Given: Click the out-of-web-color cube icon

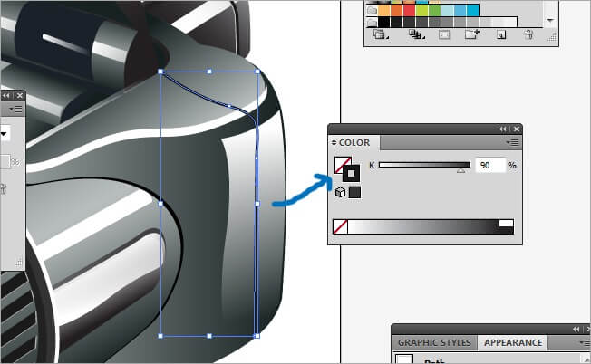Looking at the screenshot, I should click(x=340, y=192).
